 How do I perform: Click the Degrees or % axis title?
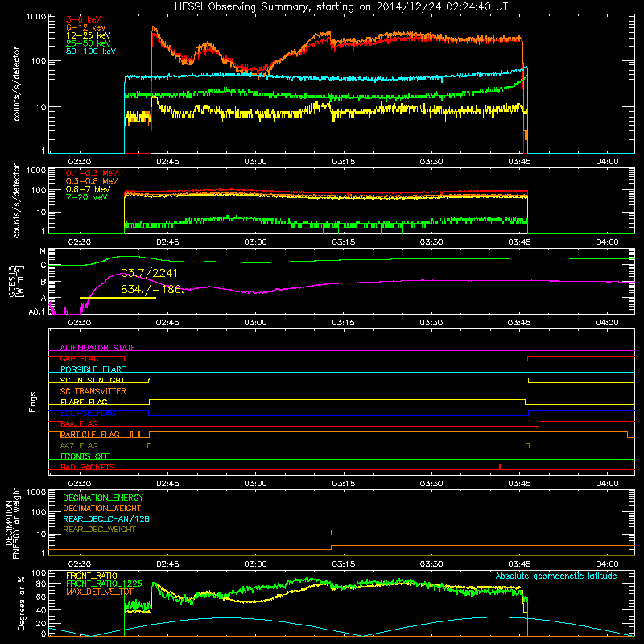coord(21,603)
